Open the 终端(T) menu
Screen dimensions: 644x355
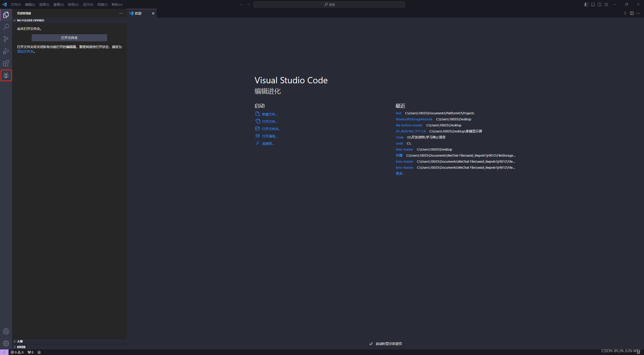click(x=102, y=5)
